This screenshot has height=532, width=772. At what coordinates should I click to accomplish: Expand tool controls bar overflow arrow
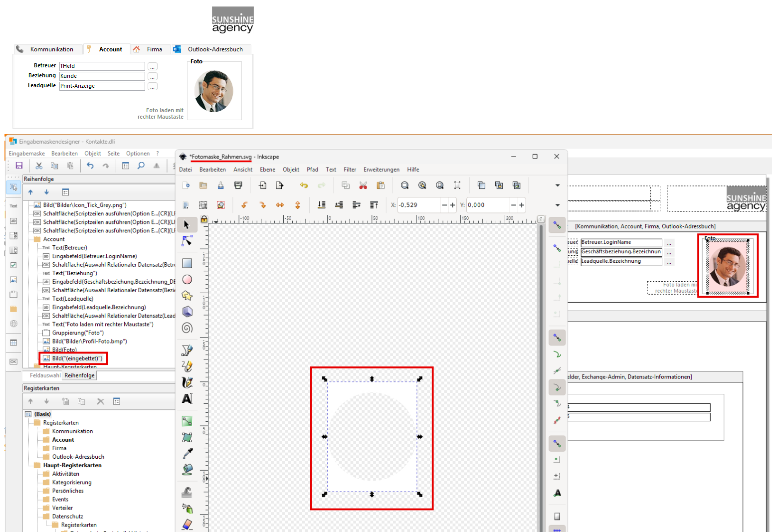(558, 205)
